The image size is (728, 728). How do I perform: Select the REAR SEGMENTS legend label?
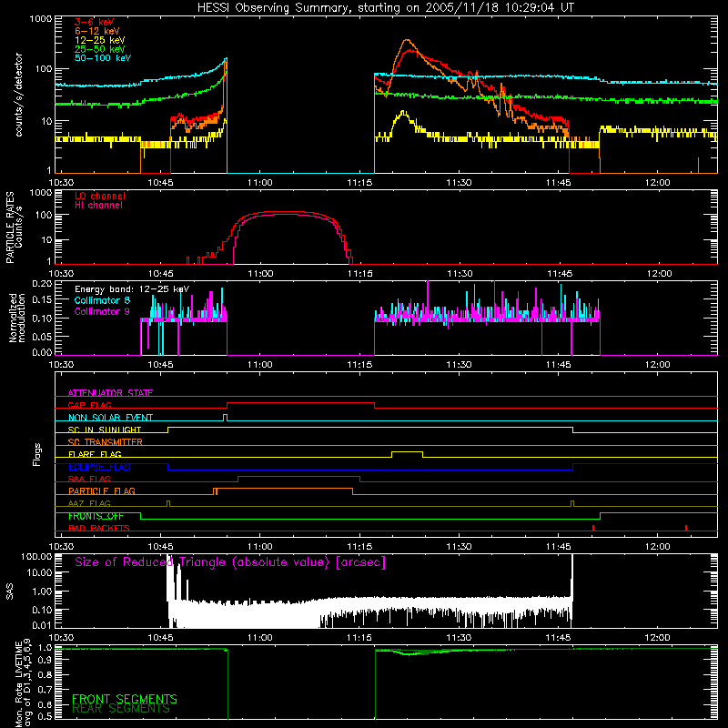pos(121,709)
